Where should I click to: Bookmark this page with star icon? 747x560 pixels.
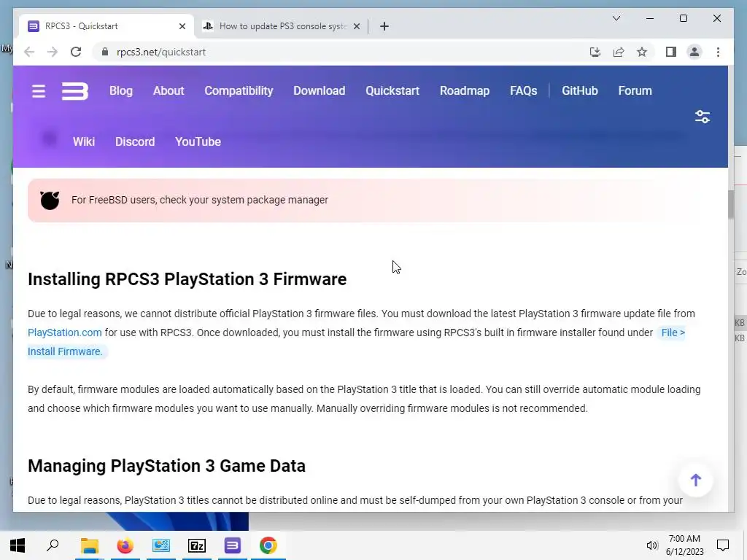click(642, 52)
